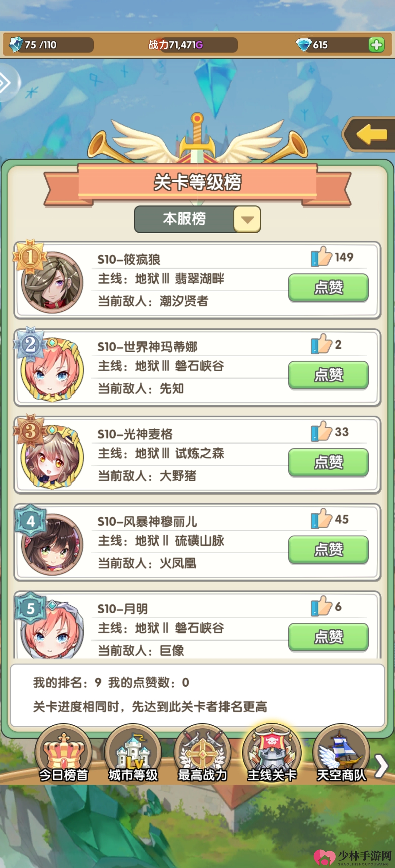Viewport: 395px width, 868px height.
Task: Tap the blue diamond currency icon
Action: coord(303,44)
